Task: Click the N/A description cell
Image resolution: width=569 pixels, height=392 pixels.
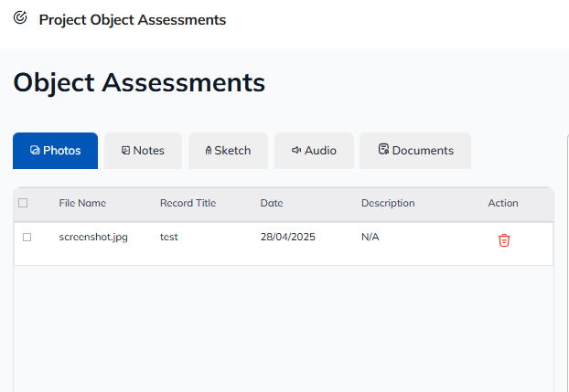Action: (370, 238)
